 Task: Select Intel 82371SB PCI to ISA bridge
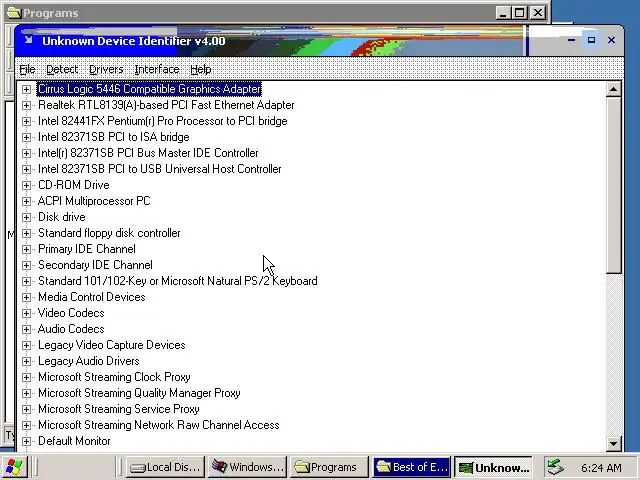click(113, 137)
